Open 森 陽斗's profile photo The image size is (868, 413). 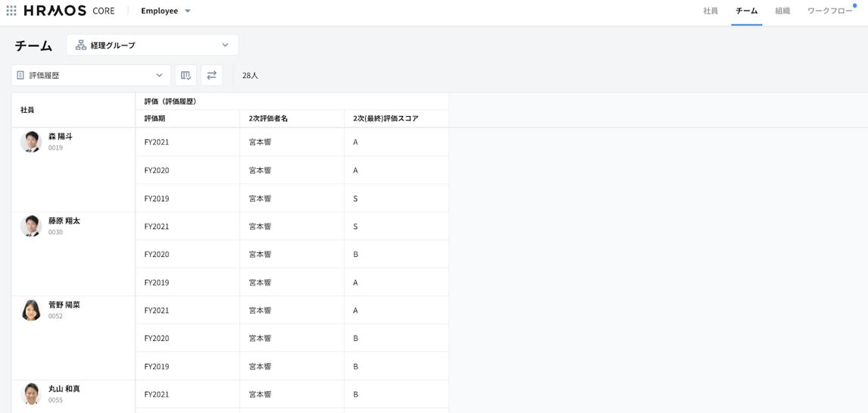[x=31, y=142]
